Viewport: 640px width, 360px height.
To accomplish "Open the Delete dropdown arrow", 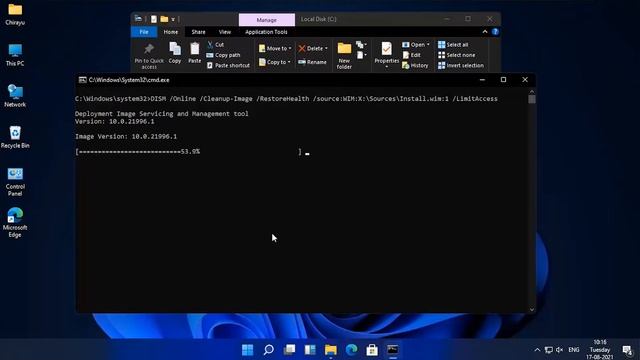I will click(x=326, y=49).
